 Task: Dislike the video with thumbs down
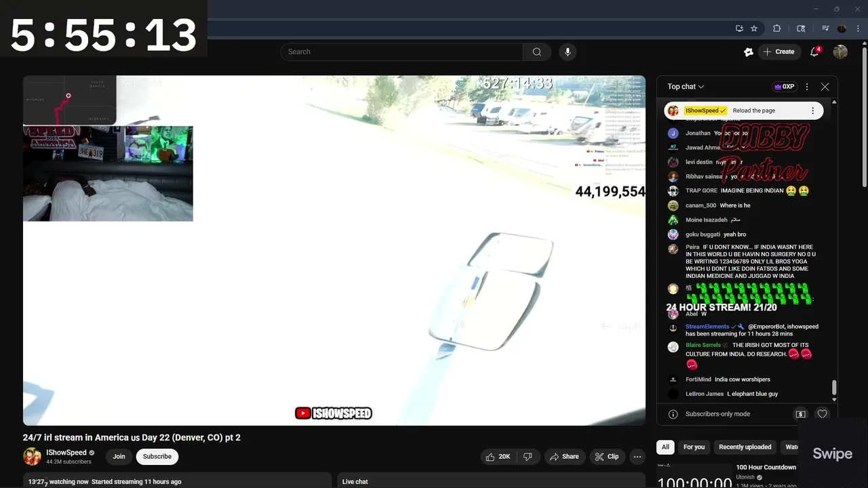pos(528,457)
